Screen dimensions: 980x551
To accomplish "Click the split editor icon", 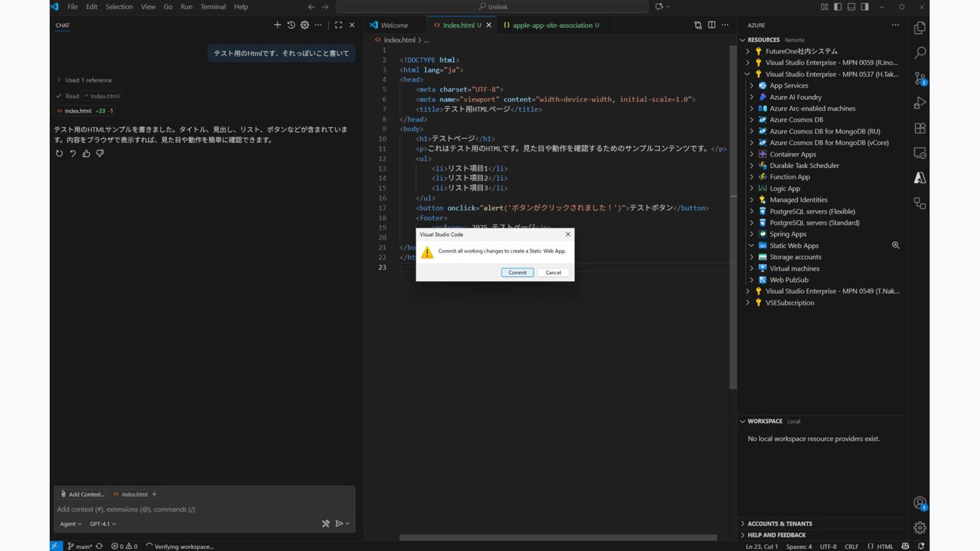I will pyautogui.click(x=711, y=25).
